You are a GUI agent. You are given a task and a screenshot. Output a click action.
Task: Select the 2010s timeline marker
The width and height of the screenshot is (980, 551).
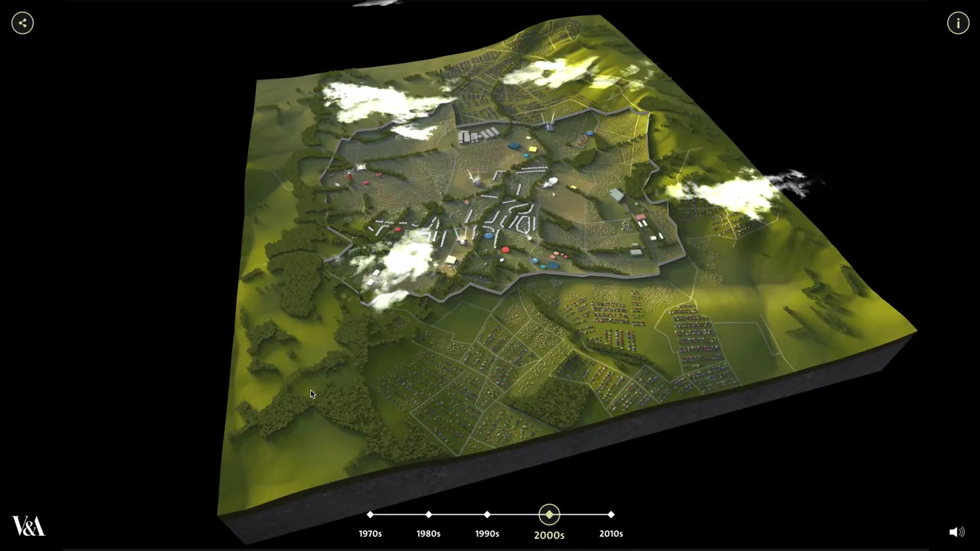tap(611, 514)
